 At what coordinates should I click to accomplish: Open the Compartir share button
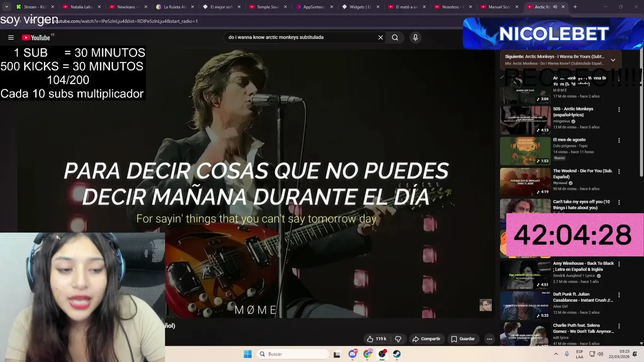coord(426,339)
